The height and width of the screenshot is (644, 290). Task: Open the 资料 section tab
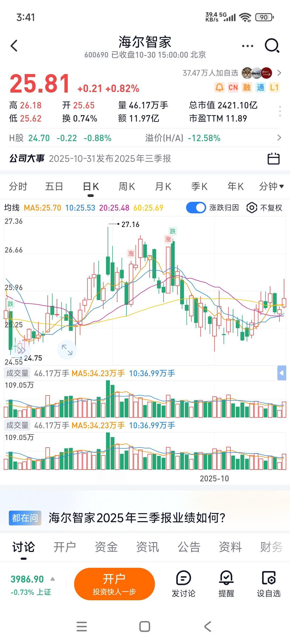coord(230,547)
